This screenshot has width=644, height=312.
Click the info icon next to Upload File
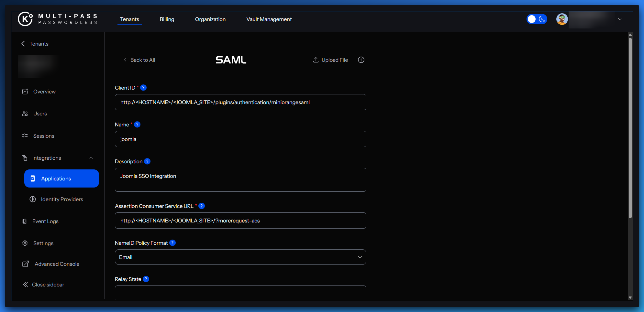361,60
